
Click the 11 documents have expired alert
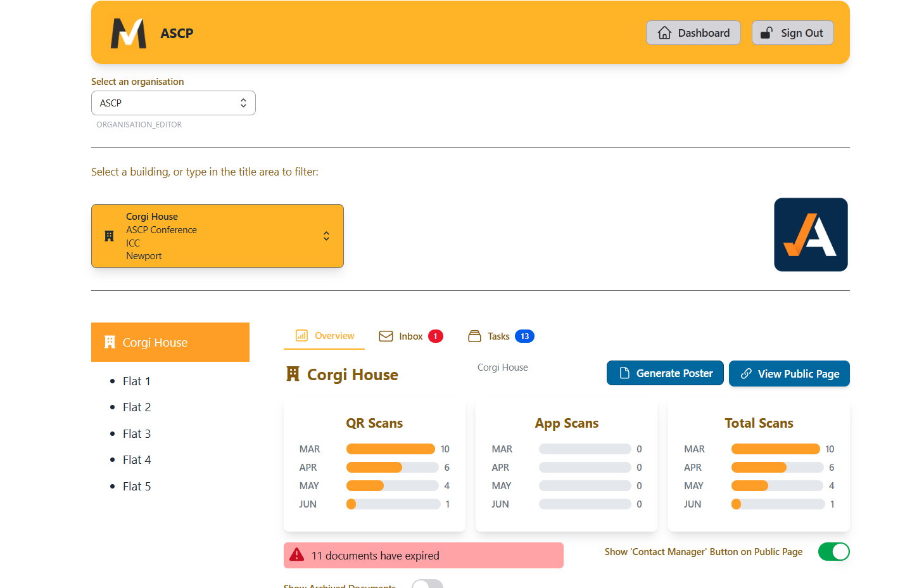[x=424, y=555]
